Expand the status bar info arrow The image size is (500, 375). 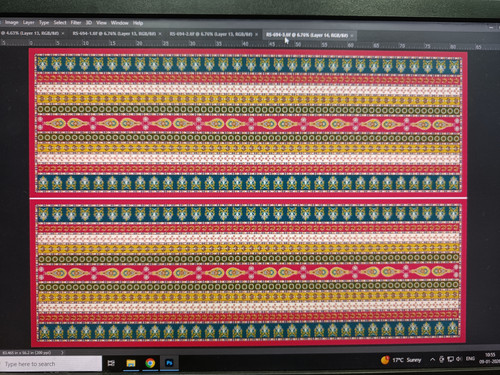[62, 352]
